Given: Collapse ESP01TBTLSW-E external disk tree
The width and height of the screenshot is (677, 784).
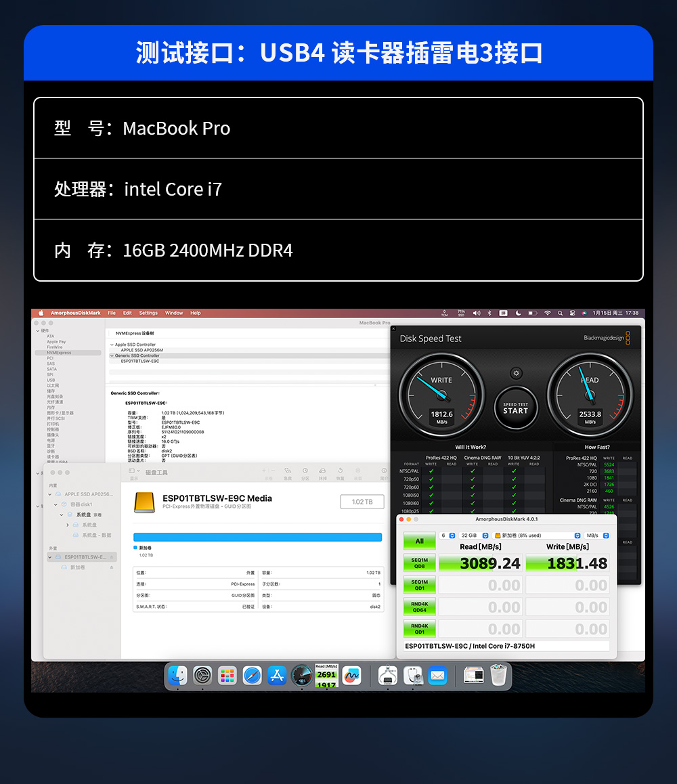Looking at the screenshot, I should coord(50,557).
